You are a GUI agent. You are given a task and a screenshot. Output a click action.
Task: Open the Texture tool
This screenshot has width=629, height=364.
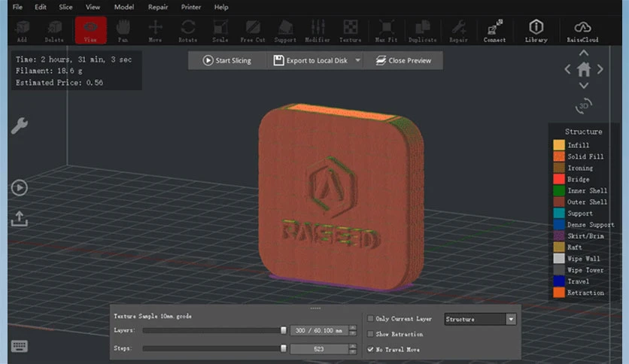tap(350, 31)
